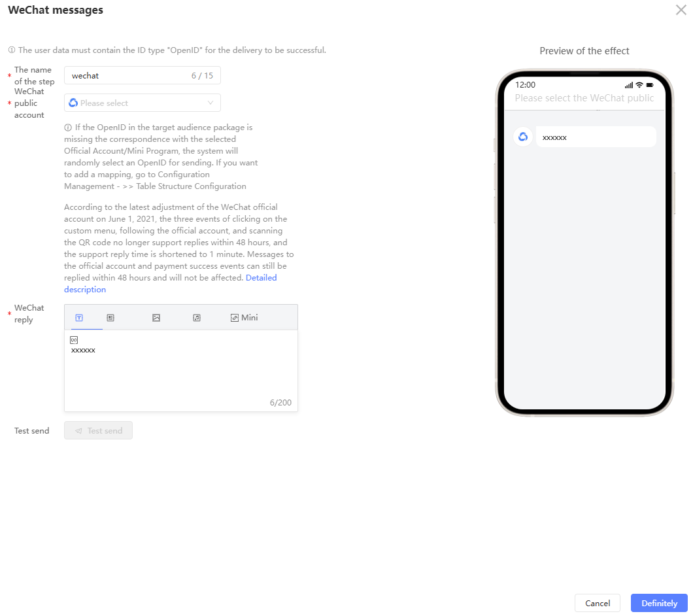The image size is (693, 616).
Task: Click the step name field containing wechat
Action: (x=143, y=76)
